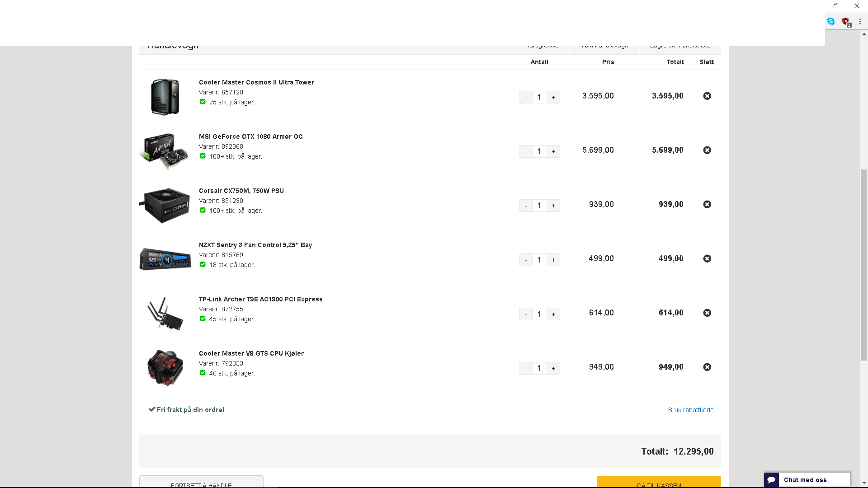Decrease quantity of TP-Link Archer T9E
Image resolution: width=868 pixels, height=488 pixels.
[x=525, y=314]
